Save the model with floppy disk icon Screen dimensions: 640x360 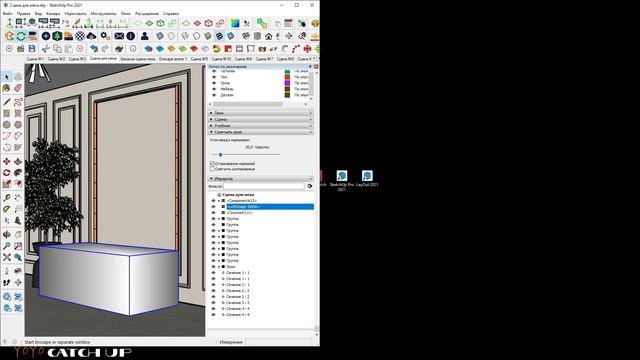32,49
